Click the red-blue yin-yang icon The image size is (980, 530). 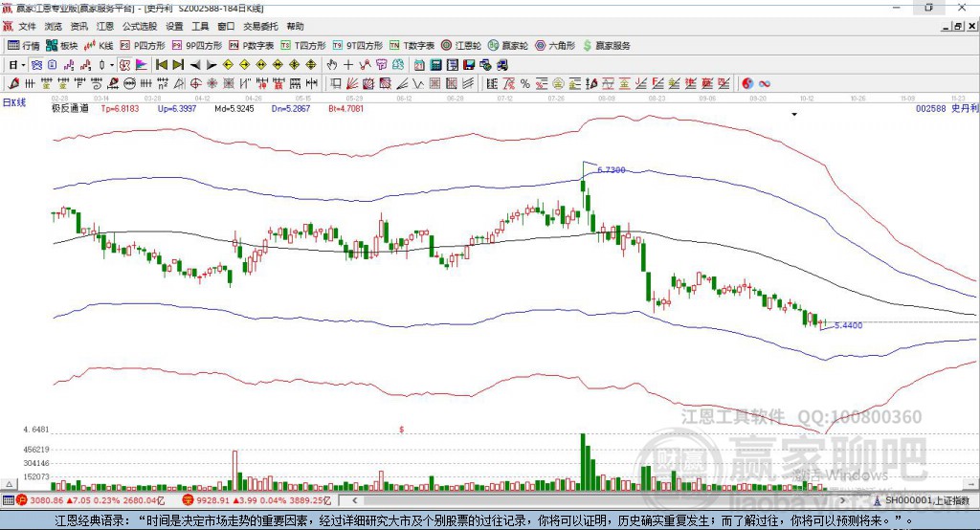747,83
